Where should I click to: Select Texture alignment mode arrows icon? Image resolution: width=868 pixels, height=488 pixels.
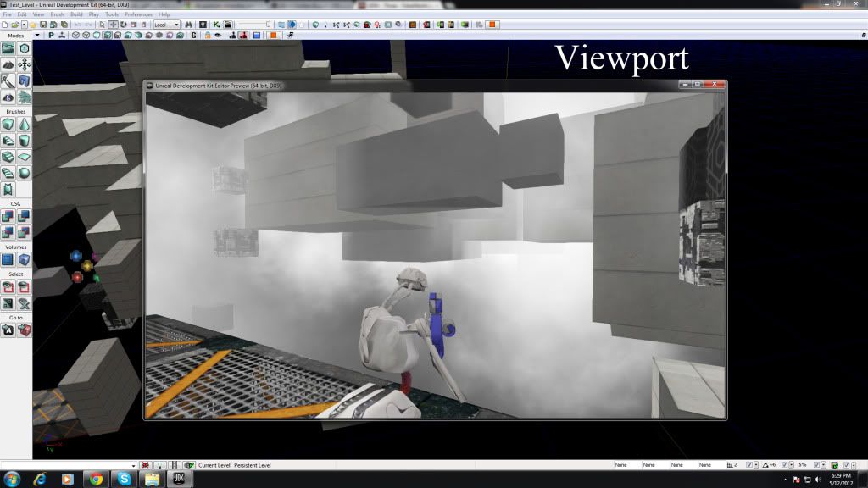(24, 64)
